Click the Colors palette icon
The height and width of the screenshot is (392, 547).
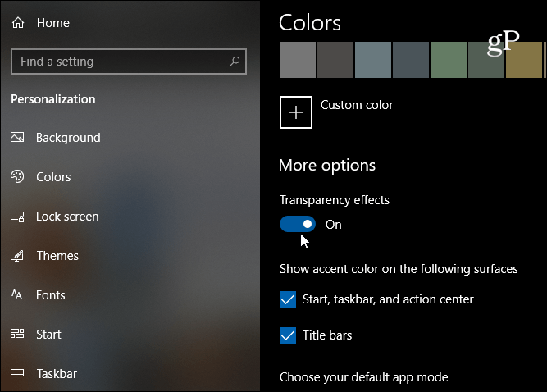point(17,176)
